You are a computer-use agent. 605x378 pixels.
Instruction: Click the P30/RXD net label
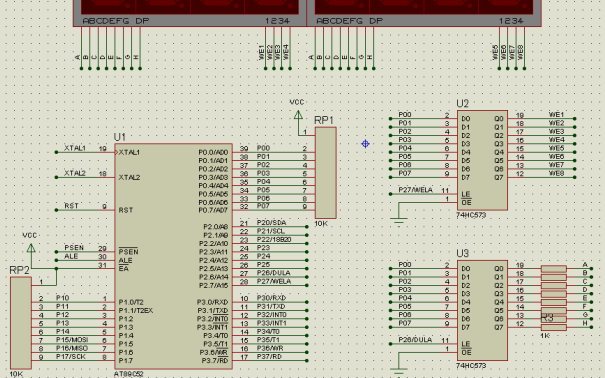point(272,298)
